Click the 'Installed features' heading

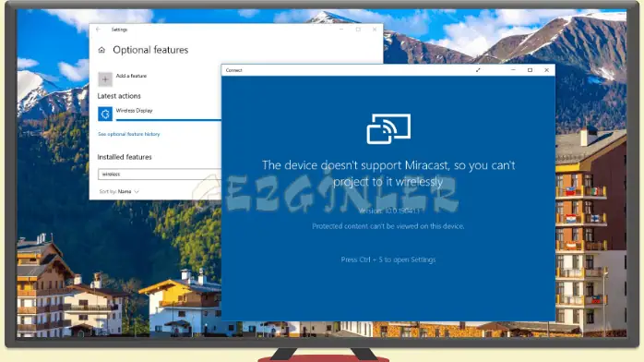click(x=125, y=157)
